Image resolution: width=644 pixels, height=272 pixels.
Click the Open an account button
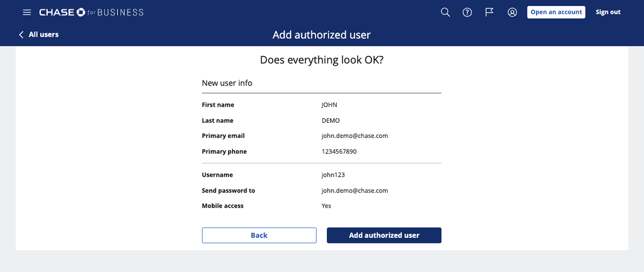click(556, 12)
